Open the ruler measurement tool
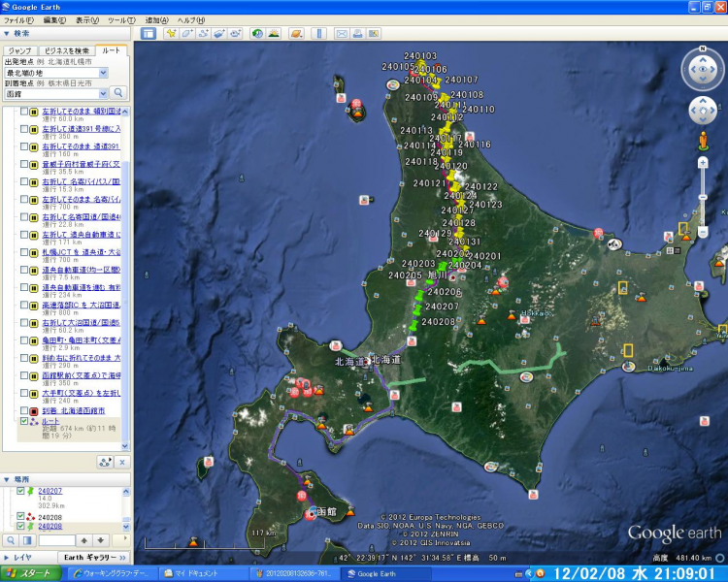 point(318,33)
